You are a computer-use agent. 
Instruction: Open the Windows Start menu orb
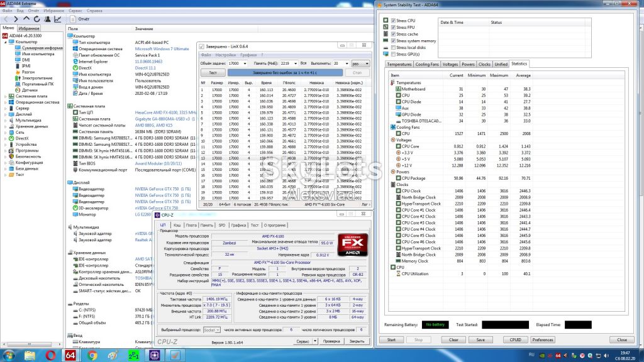point(9,355)
